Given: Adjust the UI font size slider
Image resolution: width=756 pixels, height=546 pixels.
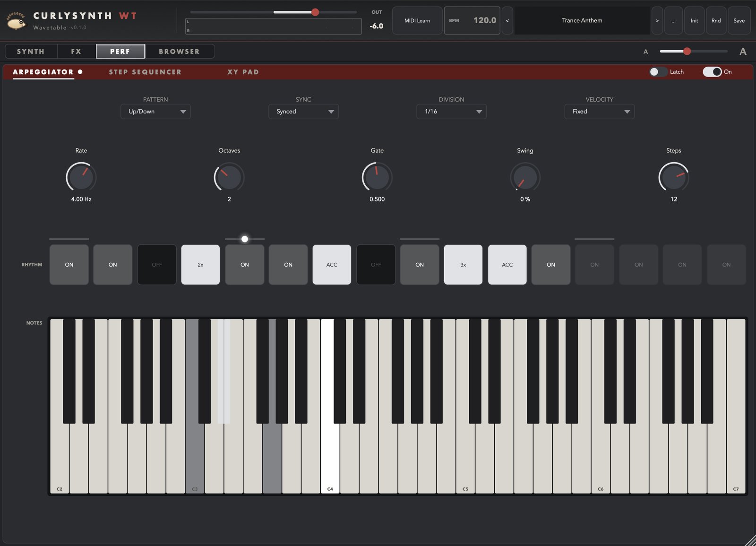Looking at the screenshot, I should tap(694, 52).
